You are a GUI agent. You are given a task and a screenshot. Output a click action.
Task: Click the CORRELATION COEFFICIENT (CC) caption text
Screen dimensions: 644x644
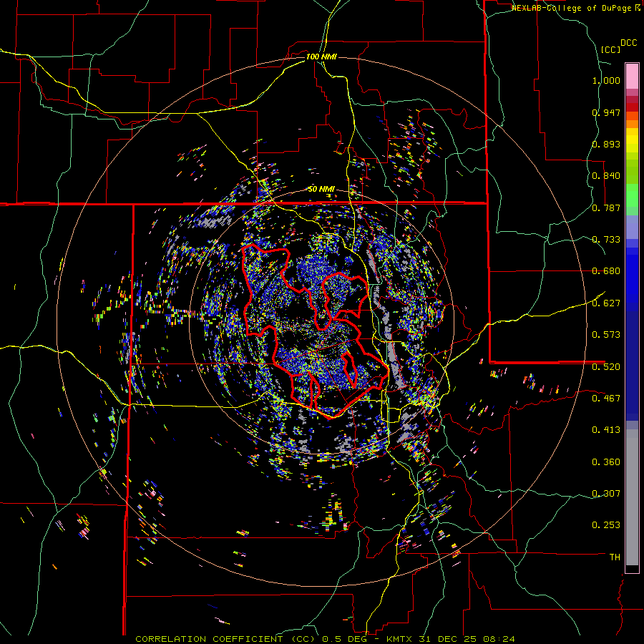click(225, 639)
